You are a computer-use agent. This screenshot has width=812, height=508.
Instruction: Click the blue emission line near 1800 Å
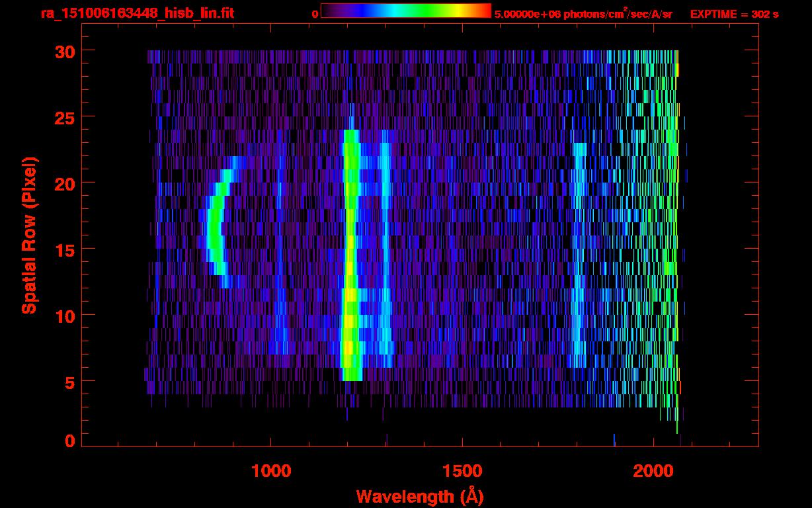pyautogui.click(x=579, y=255)
